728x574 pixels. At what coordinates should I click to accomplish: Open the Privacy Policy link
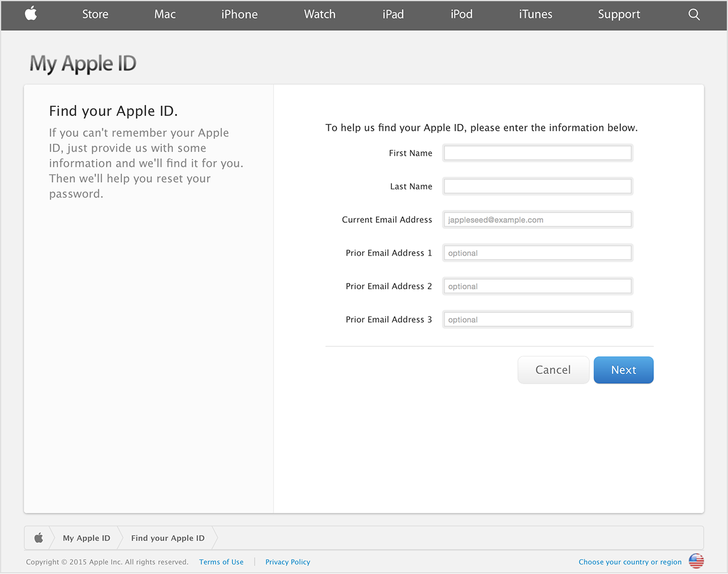(x=288, y=562)
